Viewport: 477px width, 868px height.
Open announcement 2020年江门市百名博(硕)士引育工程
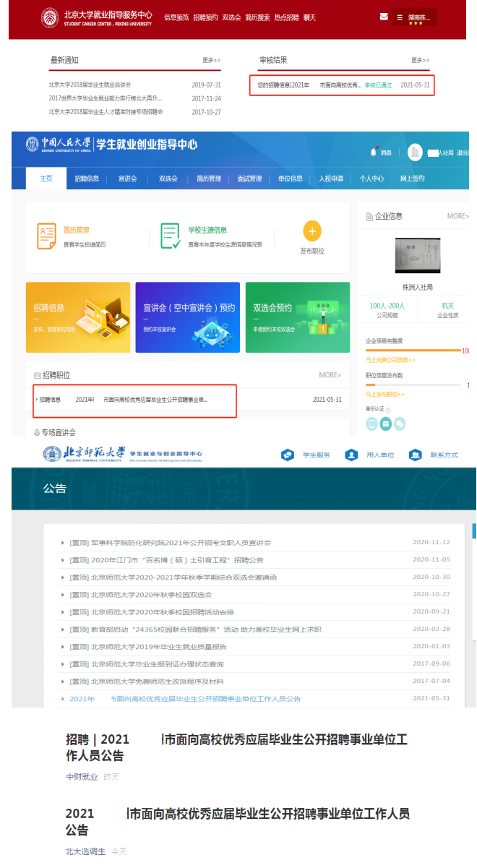point(166,560)
